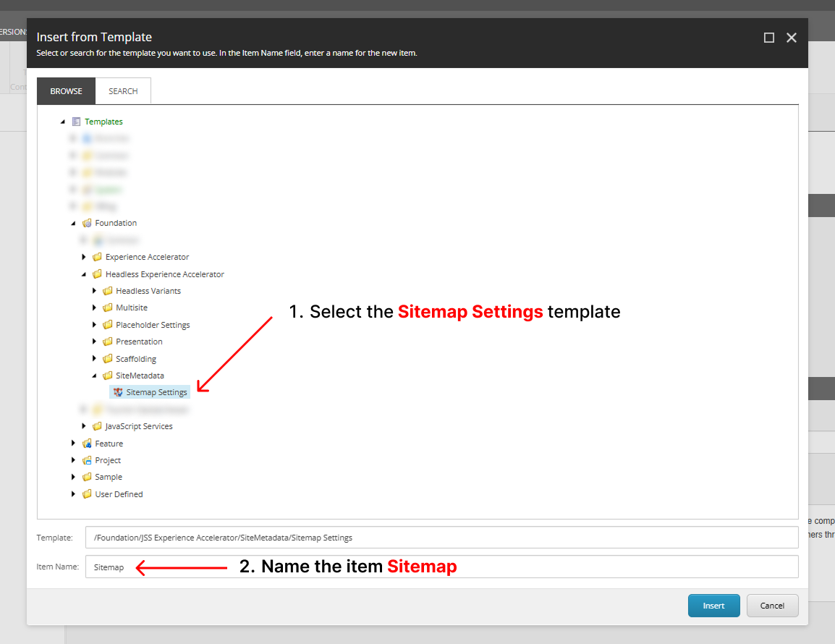Expand the Multisite node
The width and height of the screenshot is (835, 644).
pos(94,308)
